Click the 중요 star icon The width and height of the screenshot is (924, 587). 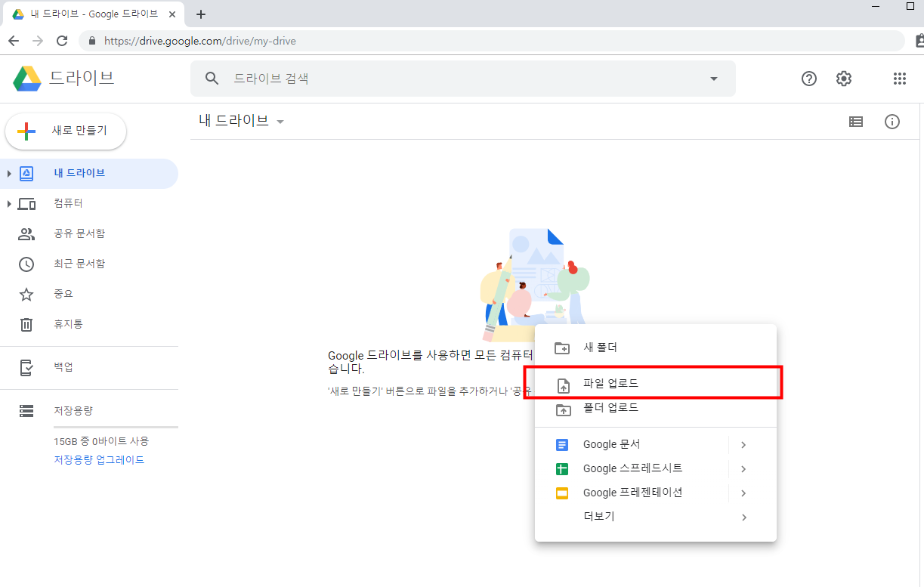point(26,294)
